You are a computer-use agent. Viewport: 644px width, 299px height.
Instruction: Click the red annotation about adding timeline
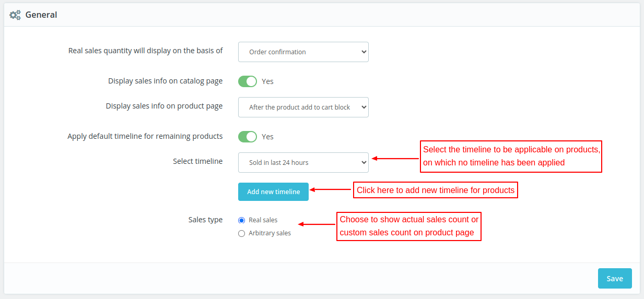coord(436,190)
